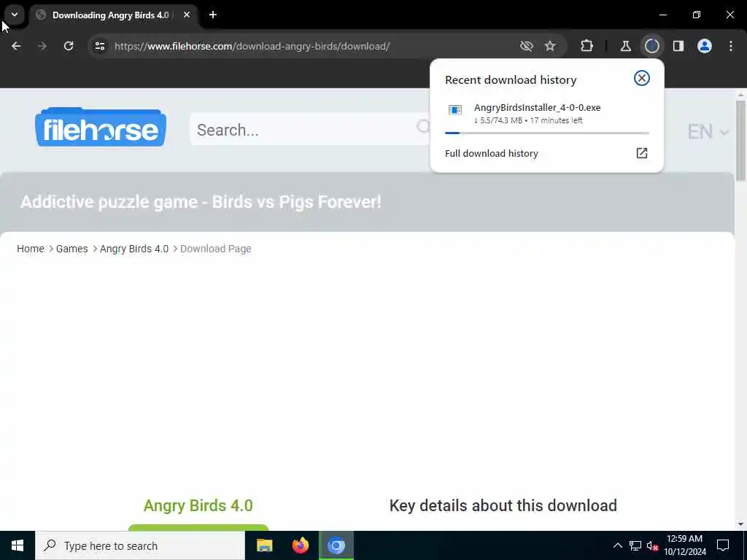
Task: Click the taskbar Type here to search box
Action: pyautogui.click(x=140, y=545)
